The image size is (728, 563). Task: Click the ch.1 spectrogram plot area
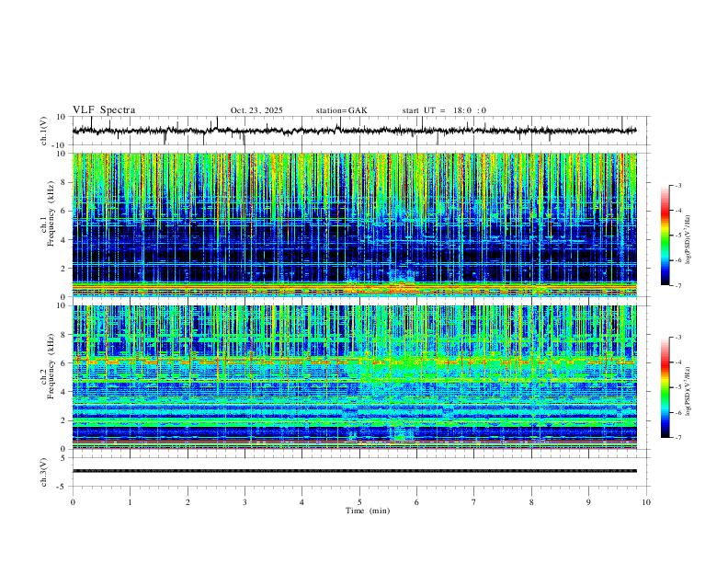coord(354,224)
